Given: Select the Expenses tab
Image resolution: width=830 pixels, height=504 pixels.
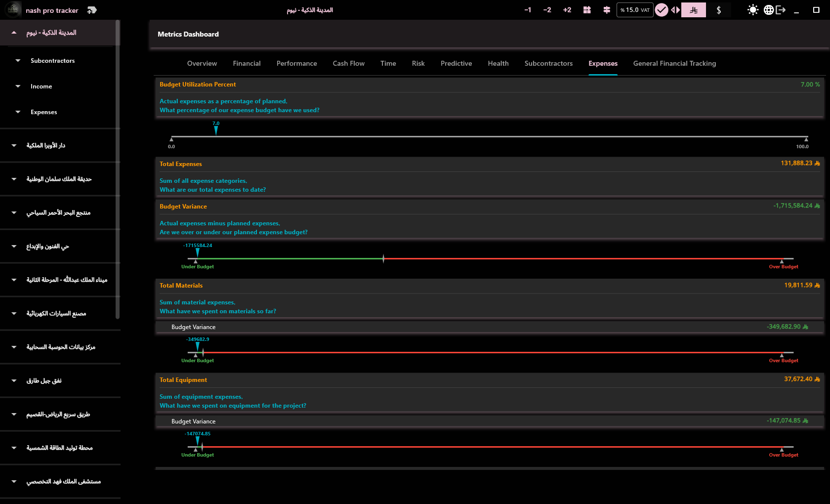Looking at the screenshot, I should coord(603,63).
